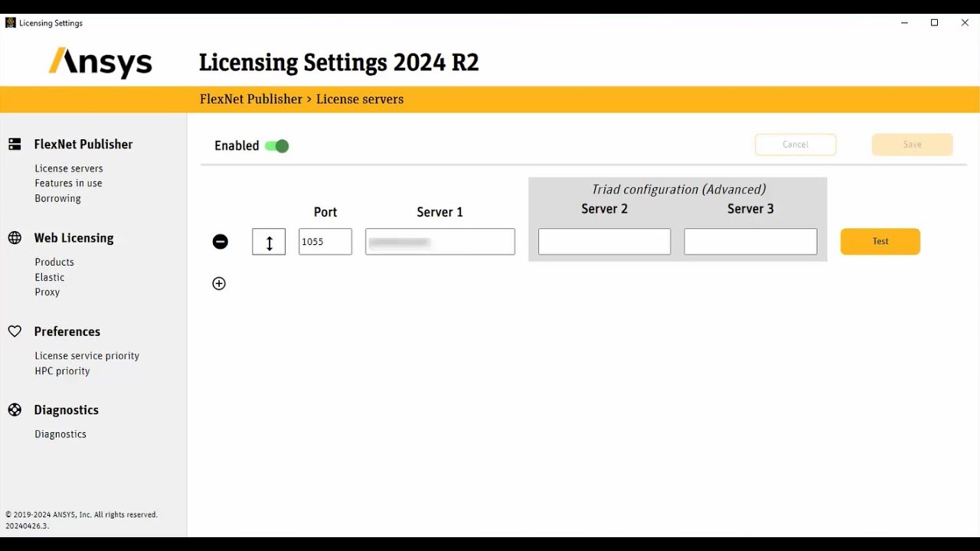Focus the Port input field

325,242
